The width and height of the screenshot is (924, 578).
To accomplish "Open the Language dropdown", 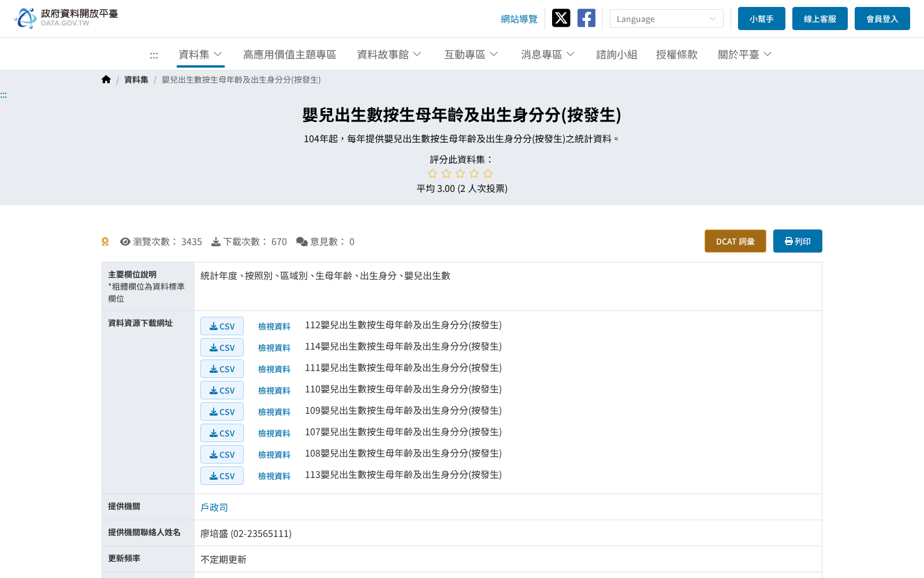I will [666, 18].
